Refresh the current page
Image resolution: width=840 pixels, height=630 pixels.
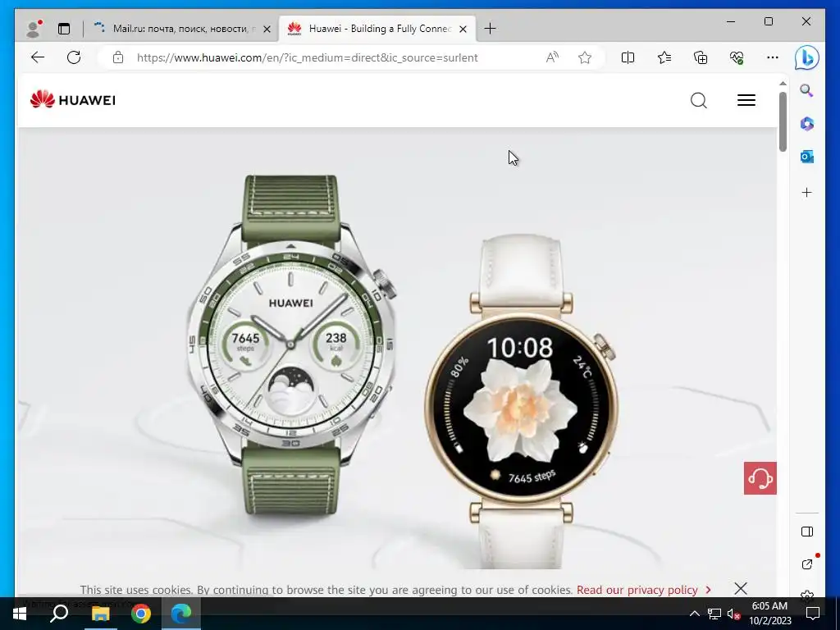tap(74, 57)
